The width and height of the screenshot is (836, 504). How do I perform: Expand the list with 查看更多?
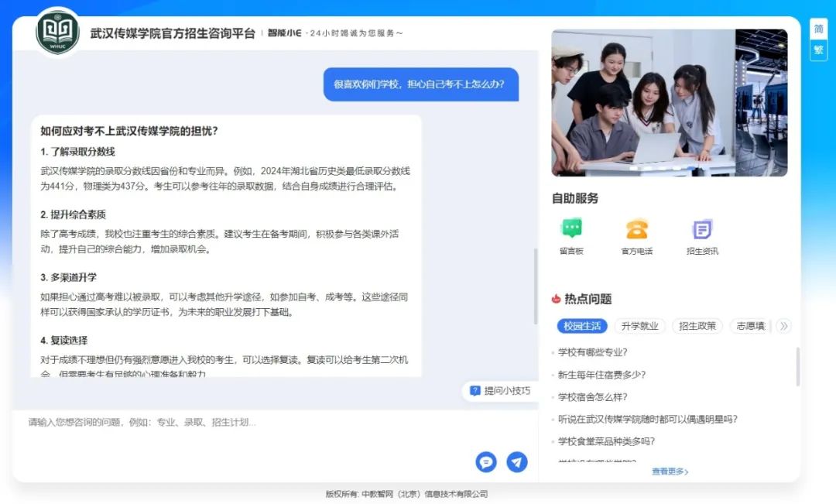[670, 471]
